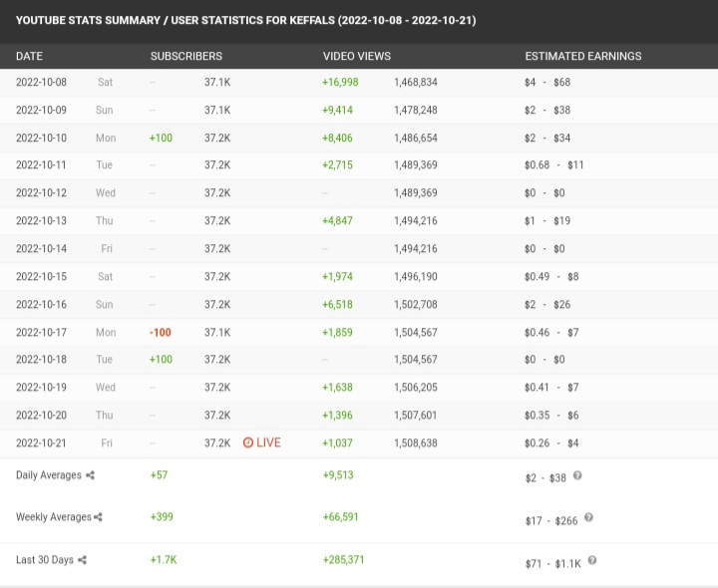Click the +1,037 views gain value
The height and width of the screenshot is (588, 718).
click(337, 443)
